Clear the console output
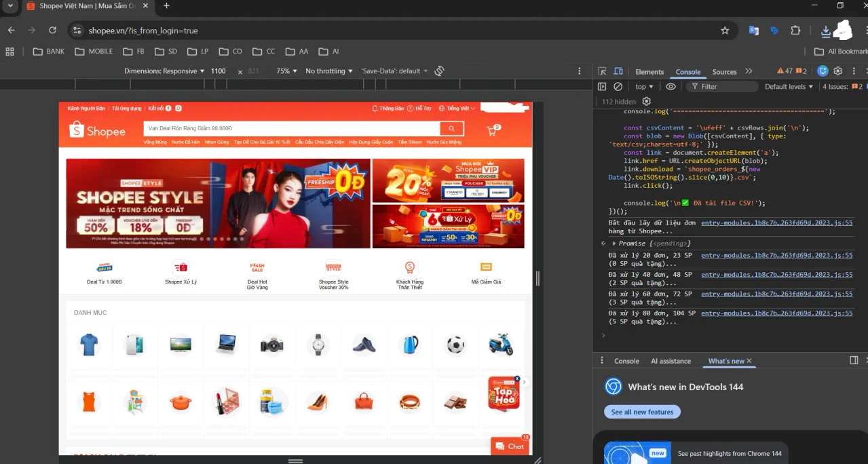The image size is (868, 464). click(x=618, y=87)
